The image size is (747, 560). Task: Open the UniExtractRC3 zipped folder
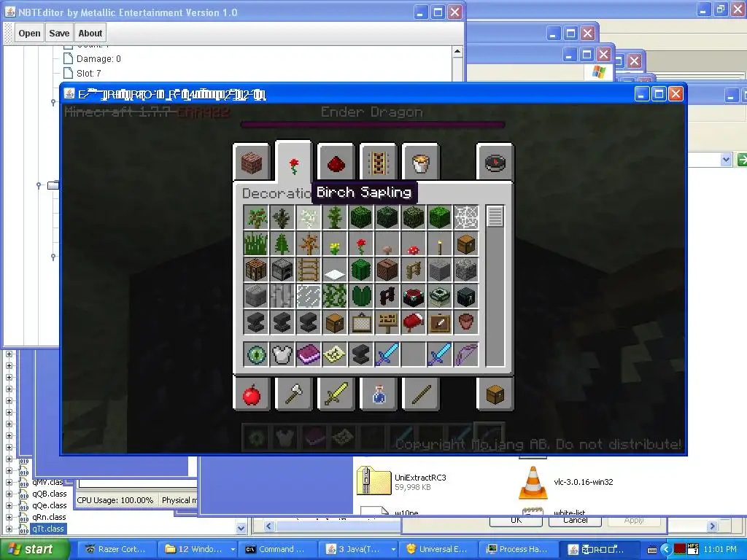tap(401, 481)
